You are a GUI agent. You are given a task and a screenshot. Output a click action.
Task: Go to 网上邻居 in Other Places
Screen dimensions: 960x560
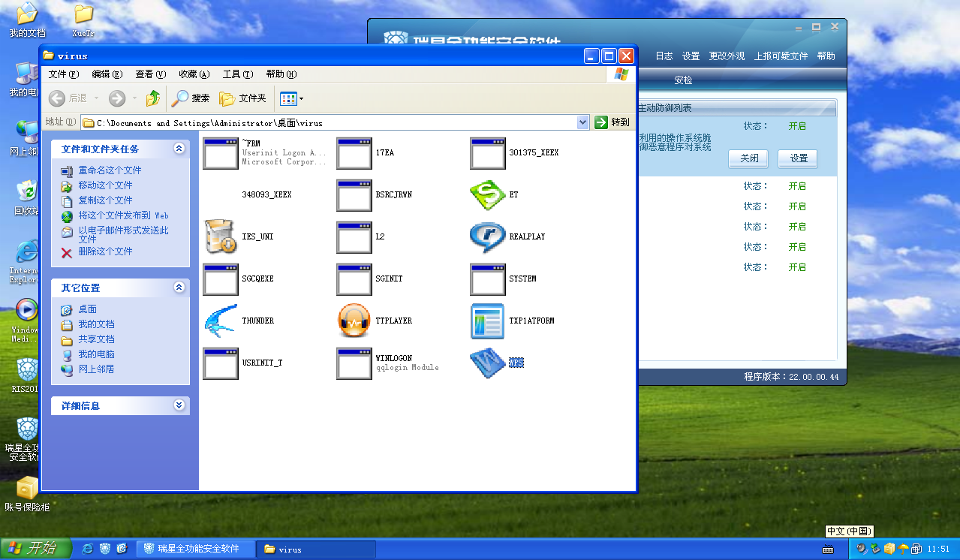click(96, 369)
